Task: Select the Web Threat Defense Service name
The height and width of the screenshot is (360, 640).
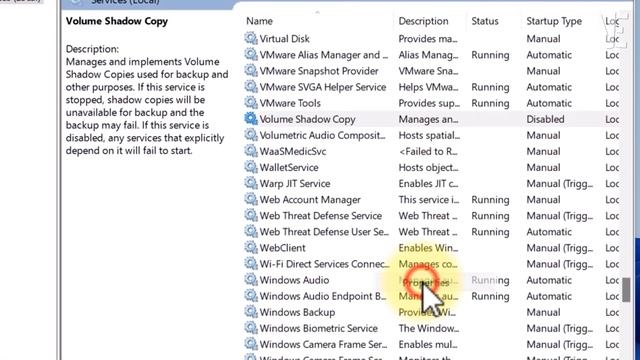Action: tap(321, 216)
